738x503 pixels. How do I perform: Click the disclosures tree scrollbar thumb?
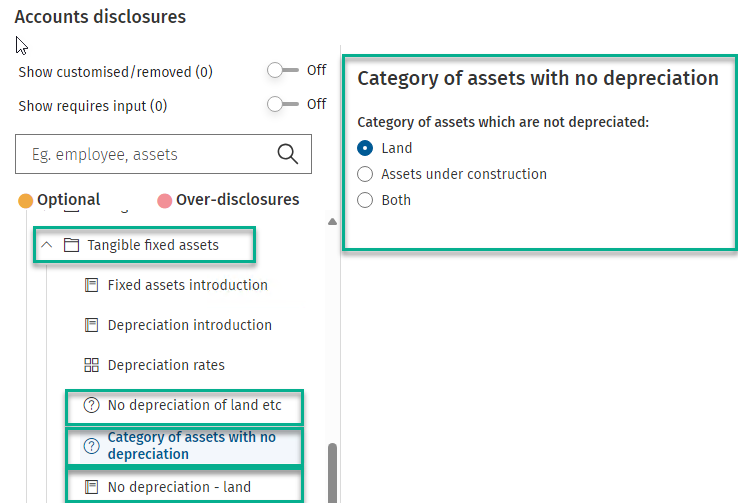[x=332, y=472]
